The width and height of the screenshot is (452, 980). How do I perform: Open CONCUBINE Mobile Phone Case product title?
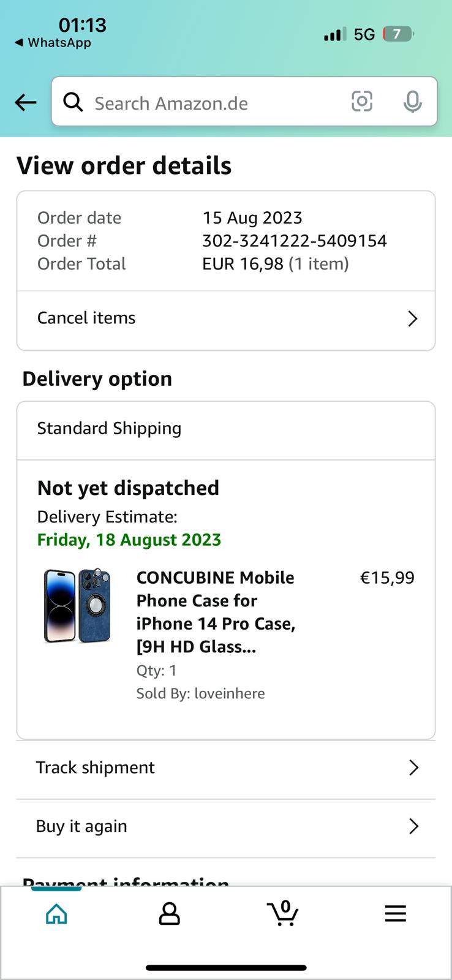tap(216, 612)
